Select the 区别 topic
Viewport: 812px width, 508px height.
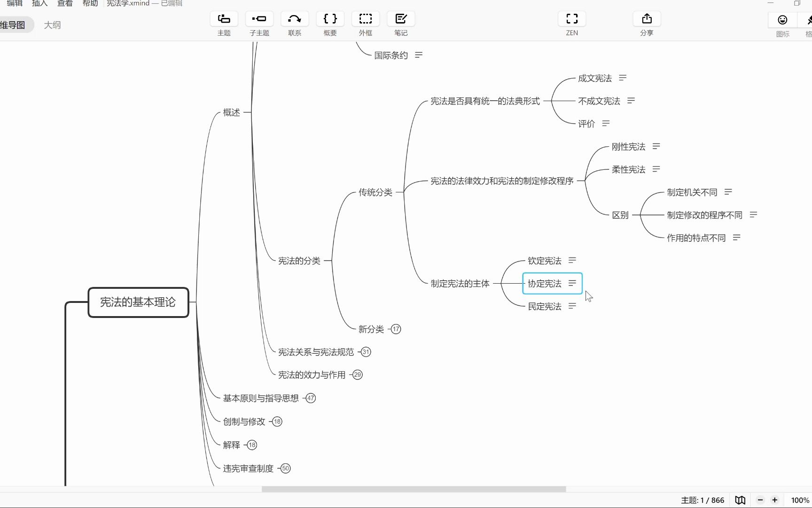pyautogui.click(x=620, y=215)
